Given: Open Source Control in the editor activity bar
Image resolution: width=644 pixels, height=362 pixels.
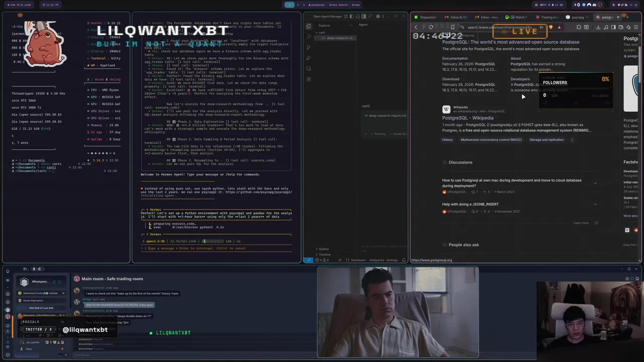Looking at the screenshot, I should coord(308,47).
